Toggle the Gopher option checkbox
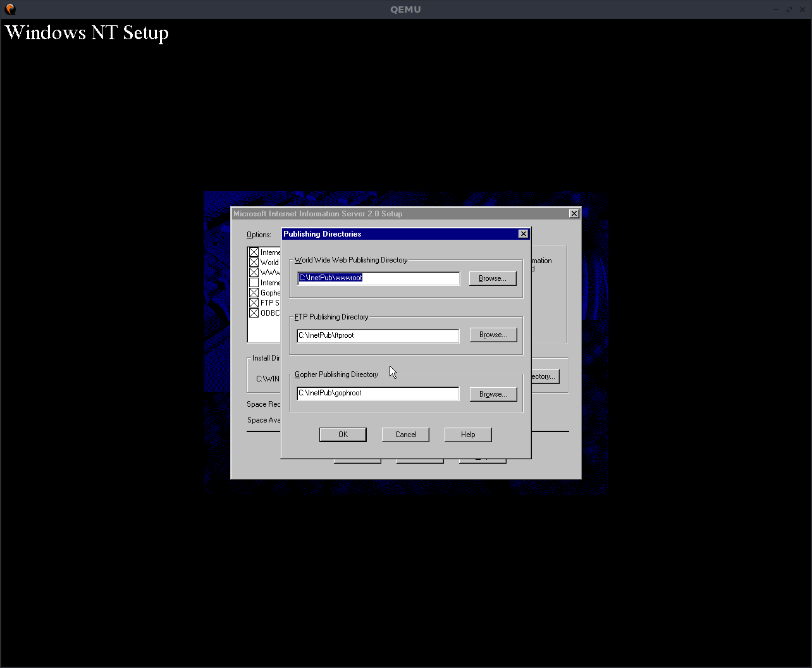The height and width of the screenshot is (668, 812). [254, 293]
